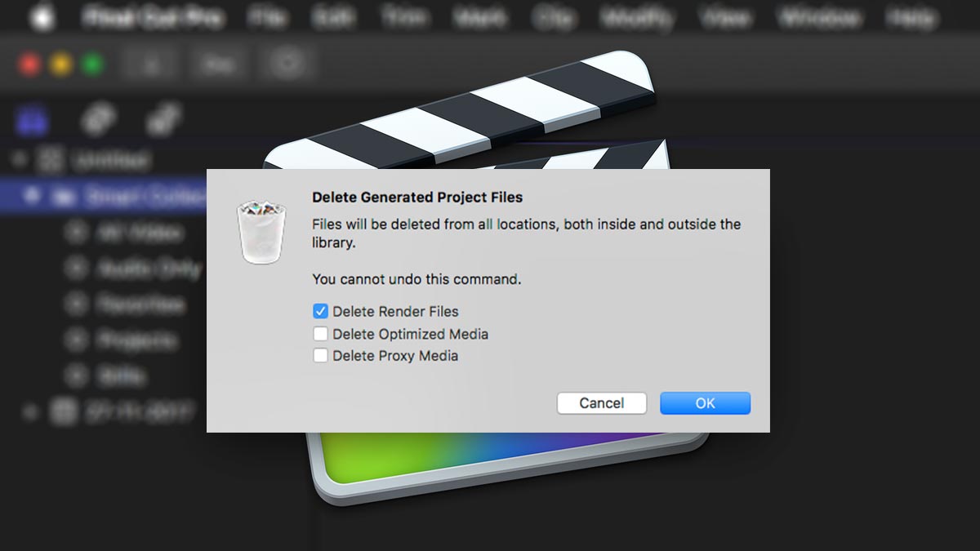Image resolution: width=980 pixels, height=551 pixels.
Task: Click the OK button
Action: click(x=705, y=402)
